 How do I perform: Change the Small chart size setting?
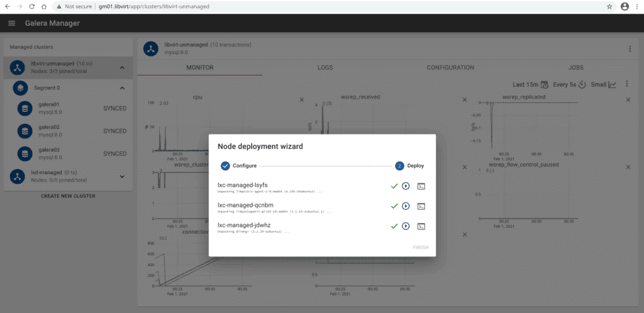point(602,84)
